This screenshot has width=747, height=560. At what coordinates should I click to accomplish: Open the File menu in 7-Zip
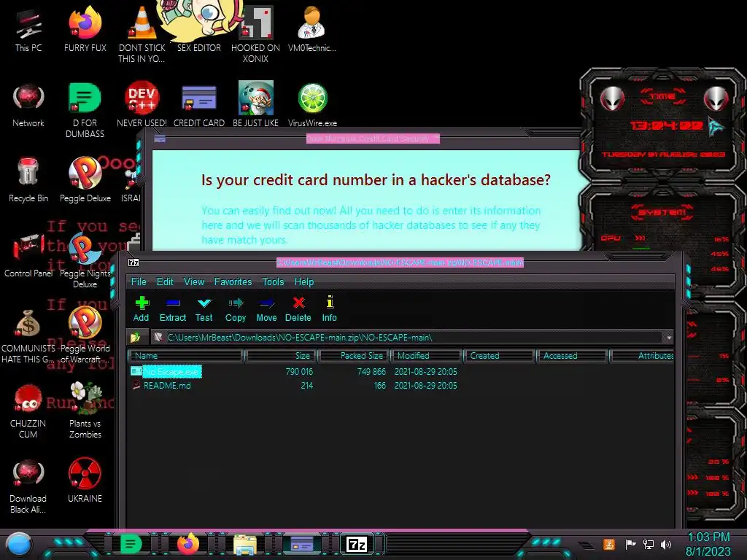pyautogui.click(x=139, y=281)
